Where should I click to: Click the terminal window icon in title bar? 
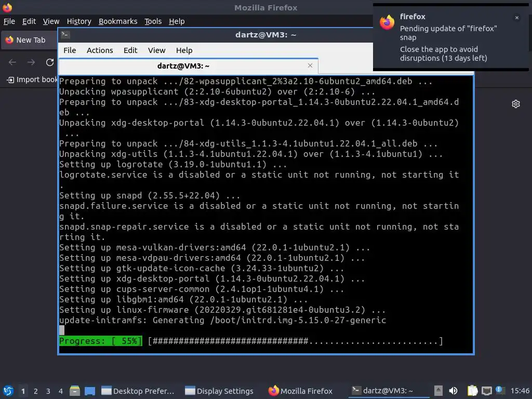tap(65, 35)
